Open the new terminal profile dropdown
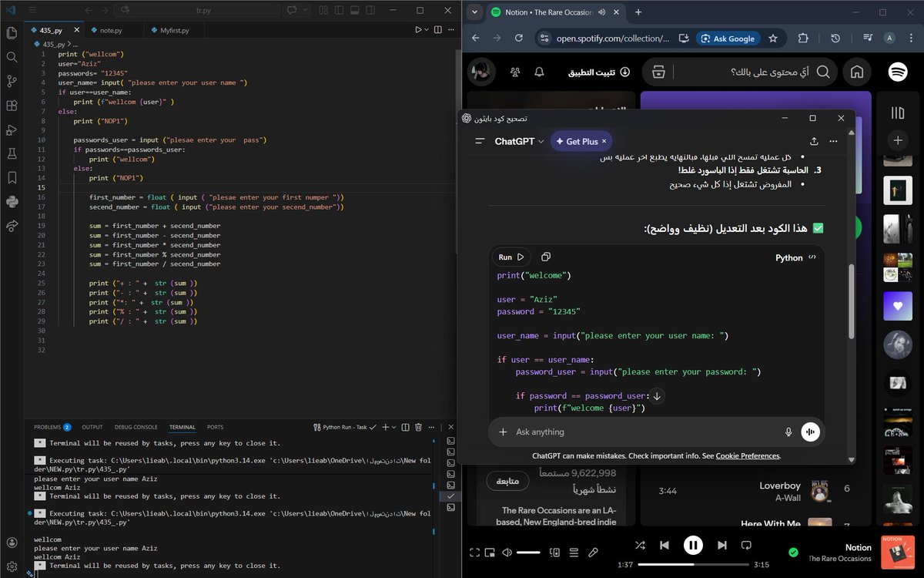The width and height of the screenshot is (924, 578). 393,427
